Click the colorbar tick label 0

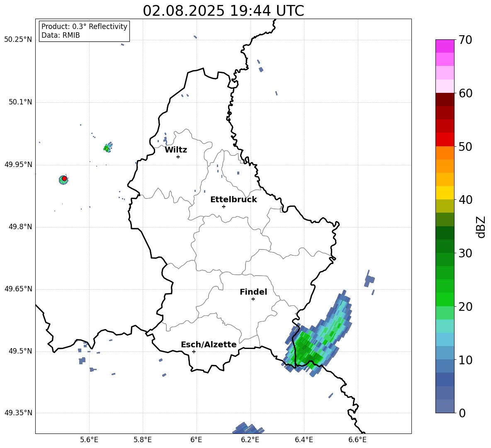point(462,413)
